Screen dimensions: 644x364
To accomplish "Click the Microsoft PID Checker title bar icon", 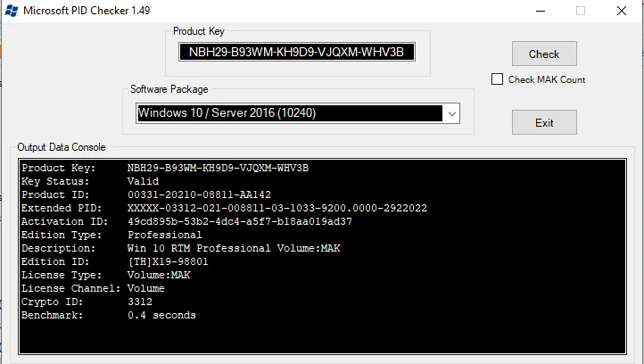I will (x=12, y=11).
